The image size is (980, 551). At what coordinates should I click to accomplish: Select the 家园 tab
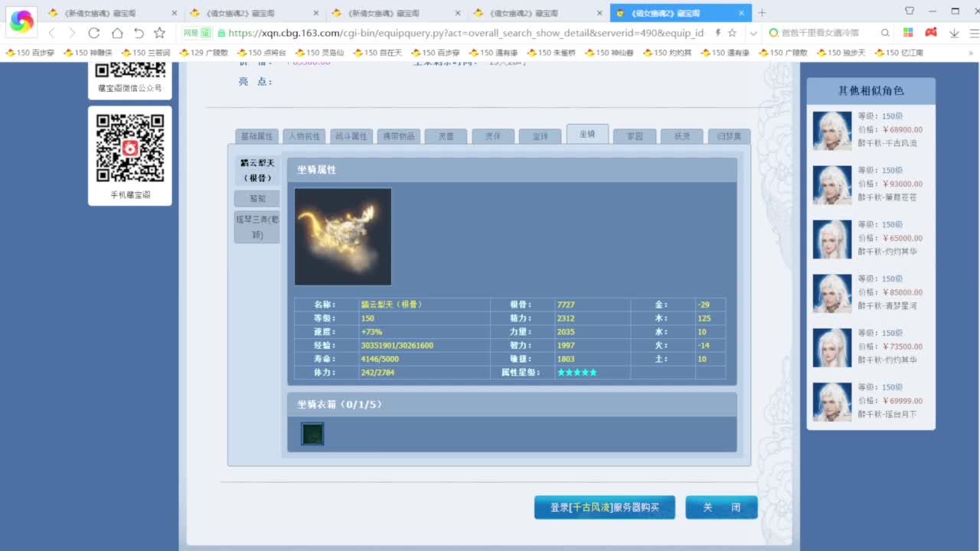634,135
